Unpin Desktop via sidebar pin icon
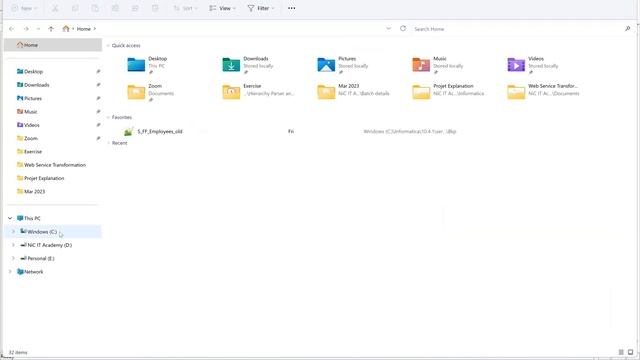 98,71
